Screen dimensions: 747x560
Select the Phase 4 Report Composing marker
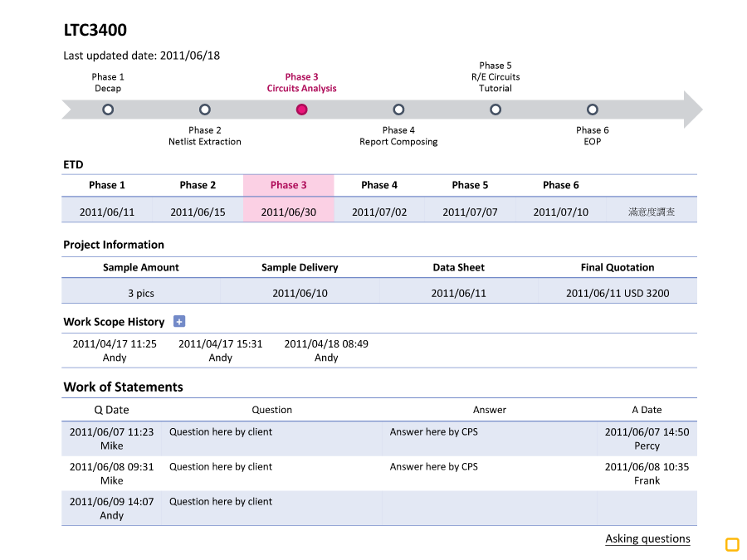[398, 110]
